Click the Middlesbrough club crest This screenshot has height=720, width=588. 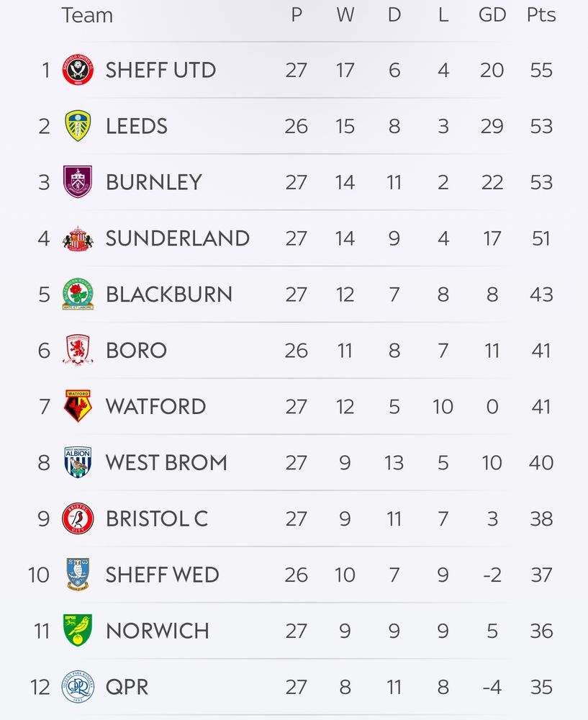pos(78,350)
